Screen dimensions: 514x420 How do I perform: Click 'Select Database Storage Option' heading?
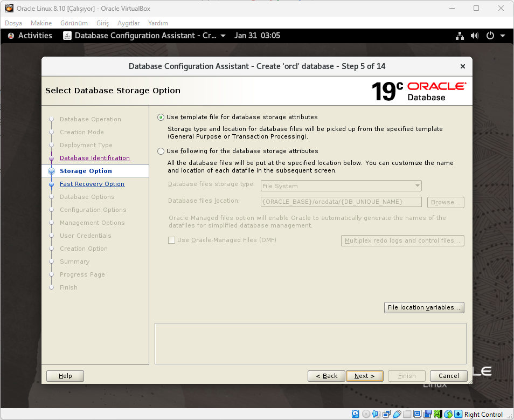coord(113,91)
